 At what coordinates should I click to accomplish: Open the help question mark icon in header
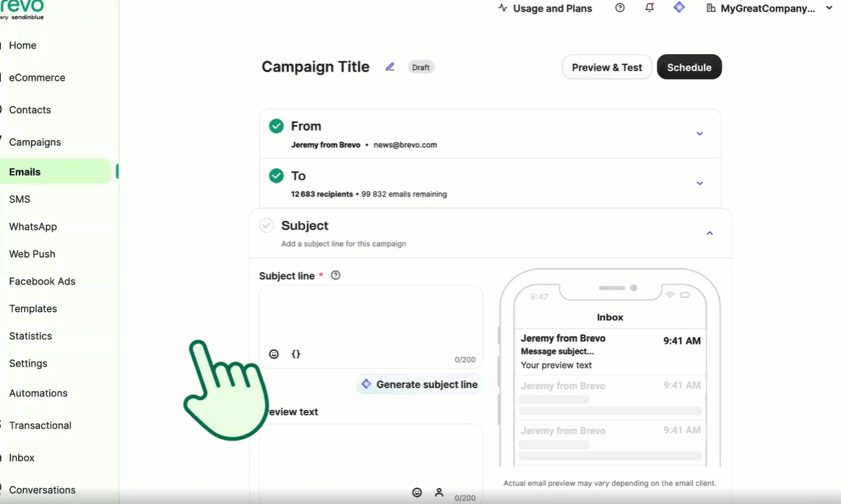click(620, 7)
